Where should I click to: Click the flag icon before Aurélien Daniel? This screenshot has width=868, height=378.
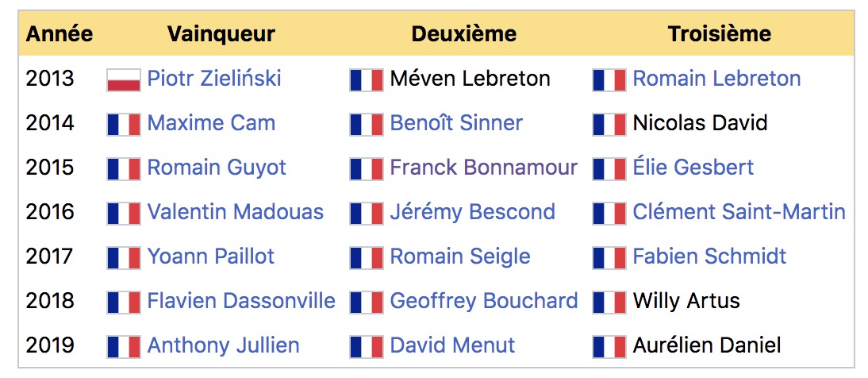[609, 346]
